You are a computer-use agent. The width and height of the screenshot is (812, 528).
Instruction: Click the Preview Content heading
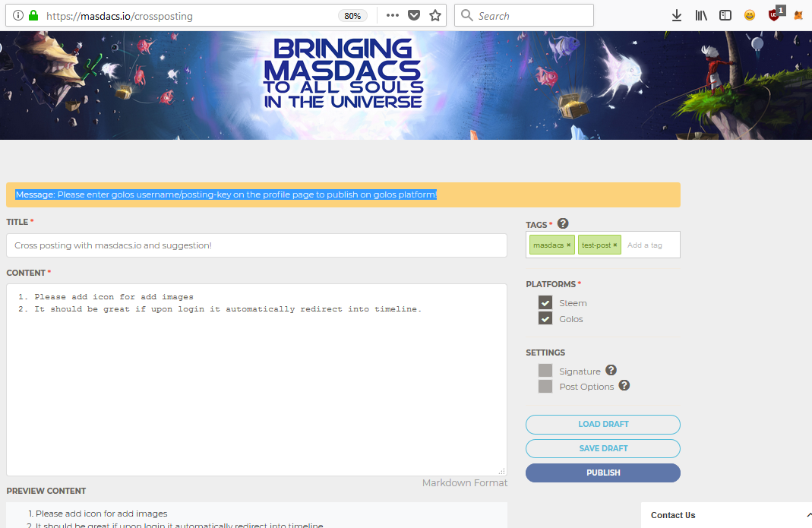46,492
